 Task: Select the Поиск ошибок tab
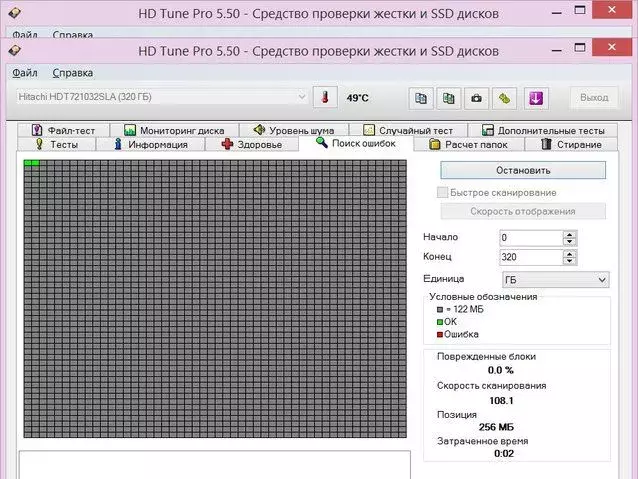356,143
